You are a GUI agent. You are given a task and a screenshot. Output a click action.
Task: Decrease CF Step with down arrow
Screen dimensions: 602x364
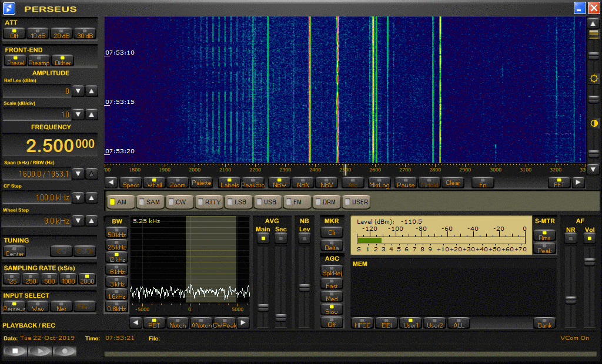point(78,198)
